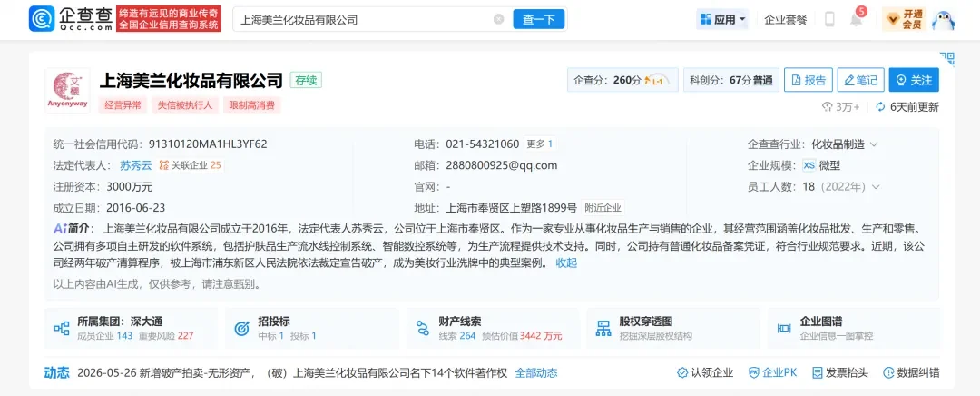Click the 所属集团 group structure icon
This screenshot has height=396, width=980.
[62, 329]
